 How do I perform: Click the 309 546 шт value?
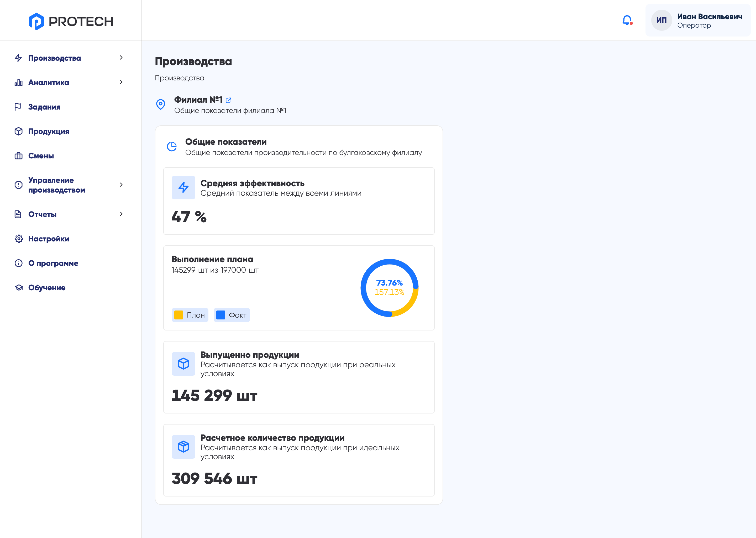pos(214,479)
